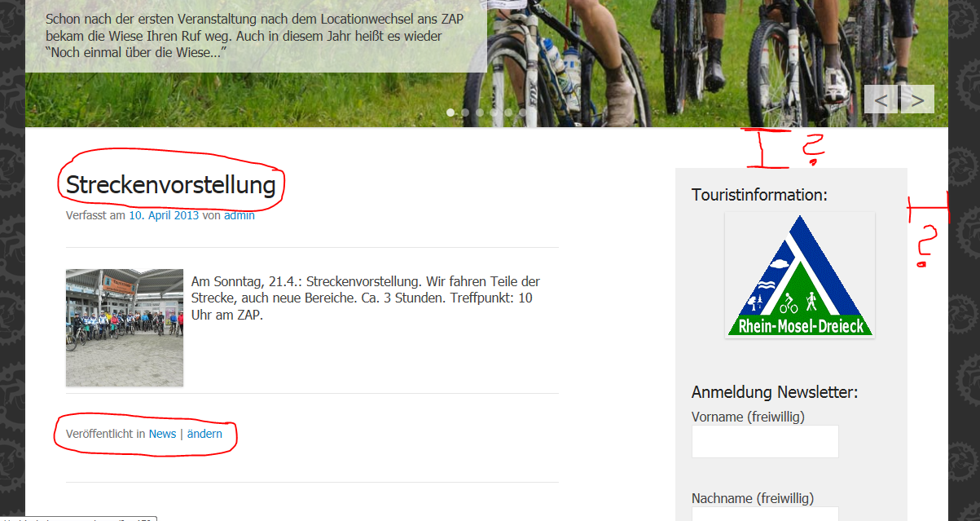Visit the admin author link
The image size is (980, 521).
point(240,215)
